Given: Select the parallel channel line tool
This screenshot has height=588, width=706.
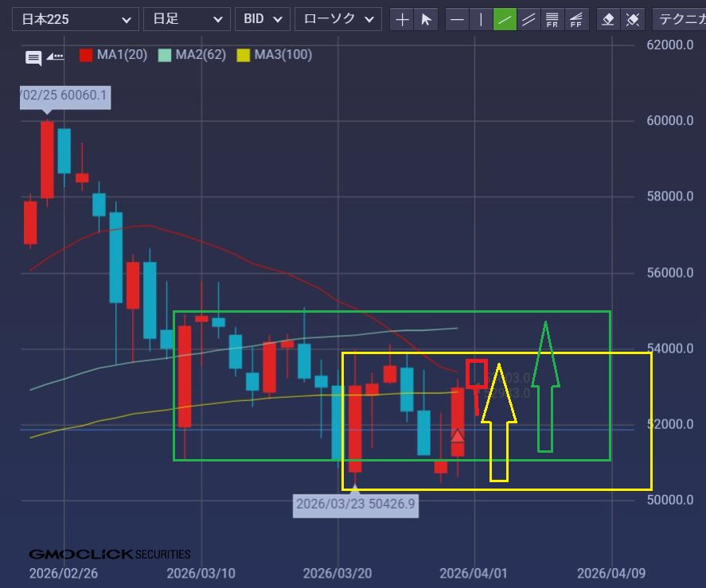Looking at the screenshot, I should pyautogui.click(x=529, y=20).
